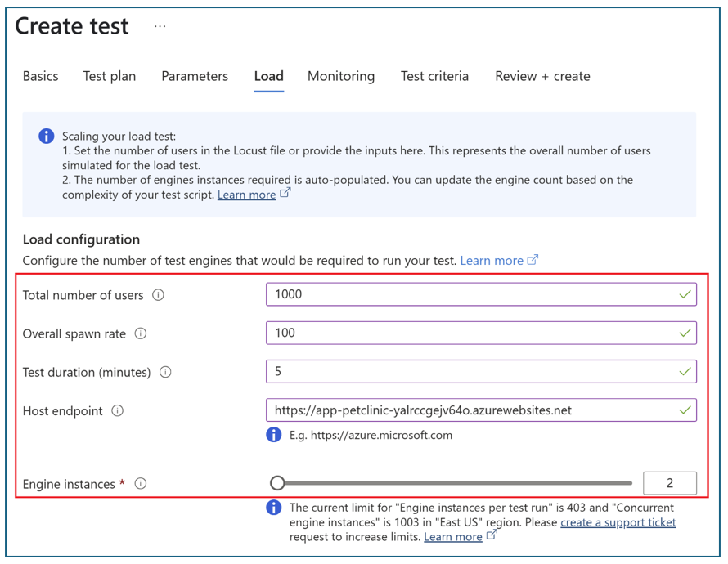Click Learn more link in engine limit note
Screen dimensions: 728x564
click(453, 537)
